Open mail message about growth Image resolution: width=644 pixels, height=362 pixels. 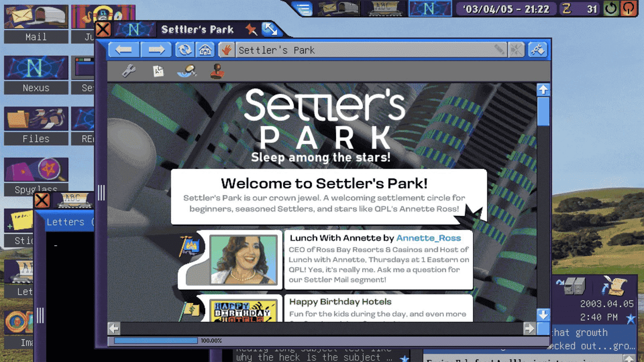(x=594, y=339)
